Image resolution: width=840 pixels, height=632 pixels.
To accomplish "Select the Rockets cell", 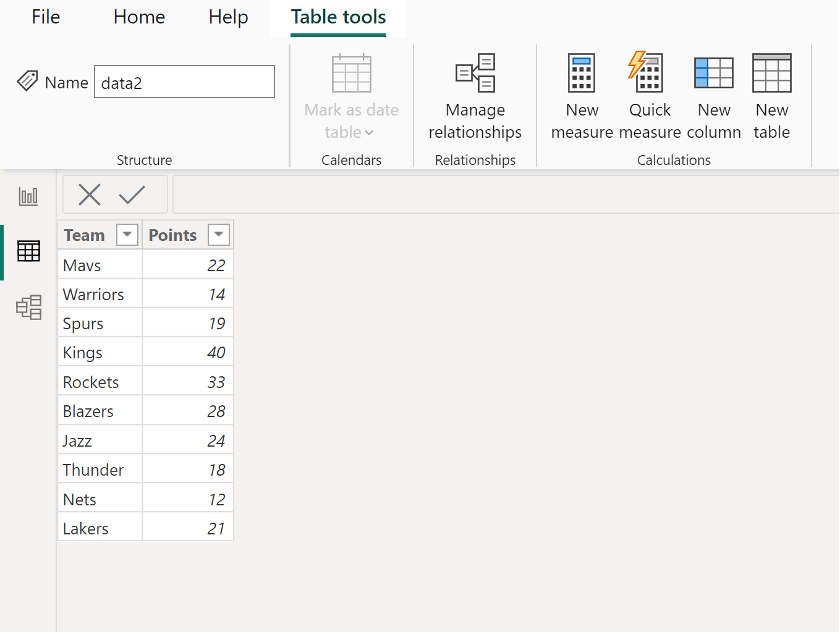I will tap(100, 382).
